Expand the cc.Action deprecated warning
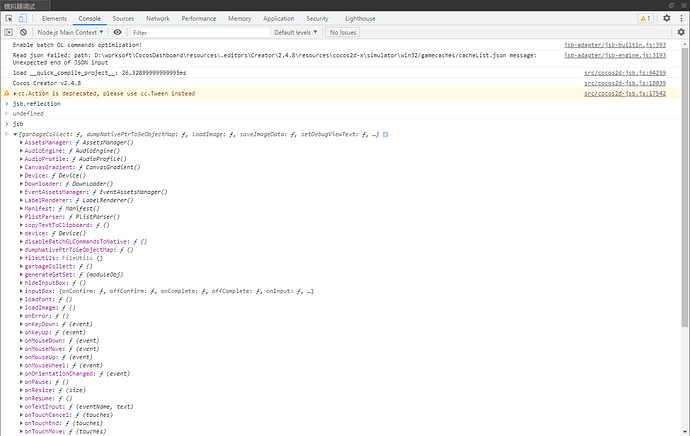Image resolution: width=690 pixels, height=436 pixels. click(15, 94)
